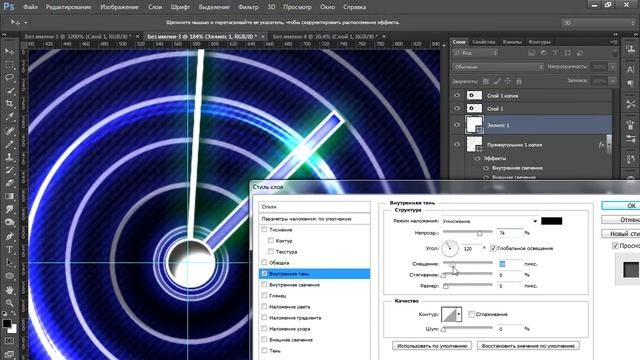This screenshot has width=640, height=360.
Task: Select the Brush tool
Action: click(x=10, y=144)
